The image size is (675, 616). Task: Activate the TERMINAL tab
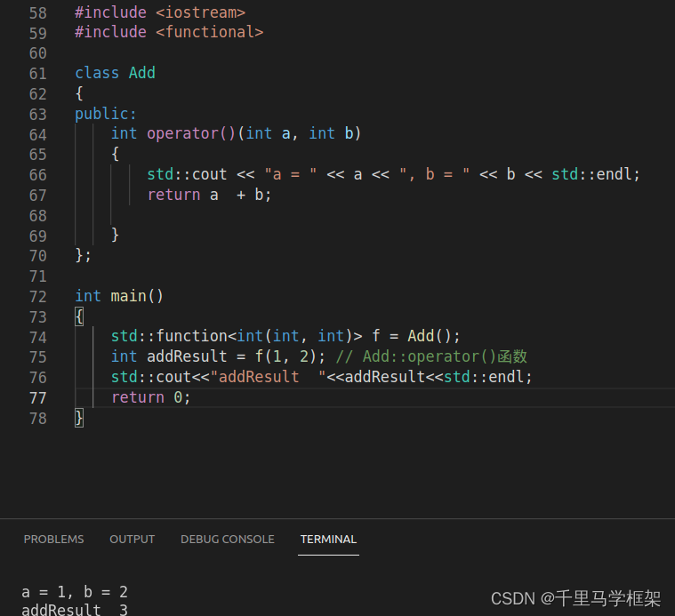coord(328,539)
